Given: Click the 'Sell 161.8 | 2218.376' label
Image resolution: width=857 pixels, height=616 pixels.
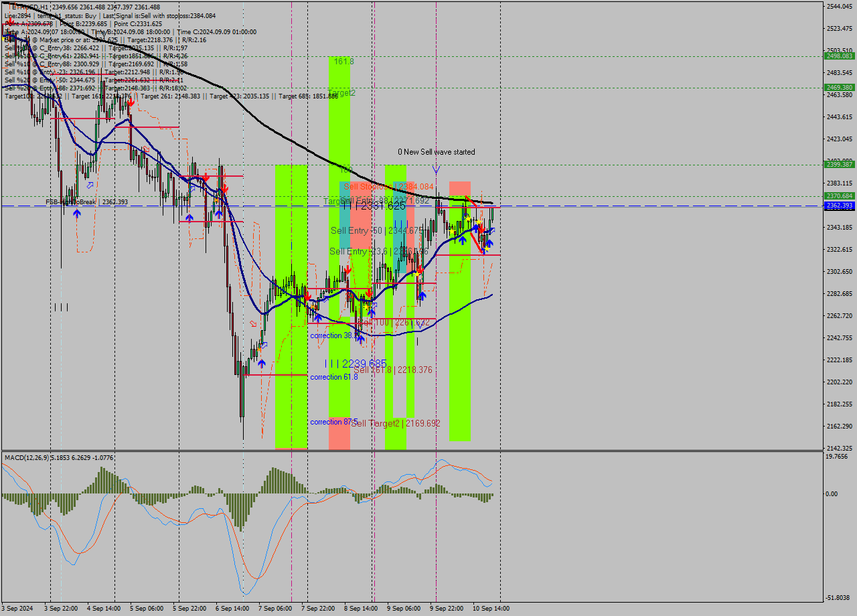Looking at the screenshot, I should click(393, 370).
